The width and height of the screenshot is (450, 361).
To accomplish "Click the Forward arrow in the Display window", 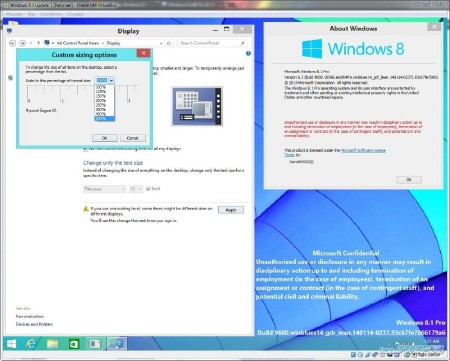I will pyautogui.click(x=23, y=43).
